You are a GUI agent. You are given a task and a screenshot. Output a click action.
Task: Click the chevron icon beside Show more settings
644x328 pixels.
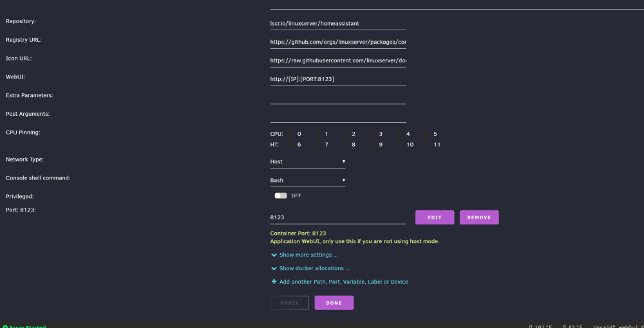point(274,255)
